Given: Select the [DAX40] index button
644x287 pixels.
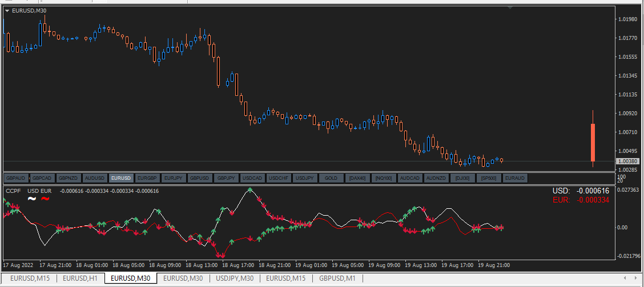Looking at the screenshot, I should (358, 178).
